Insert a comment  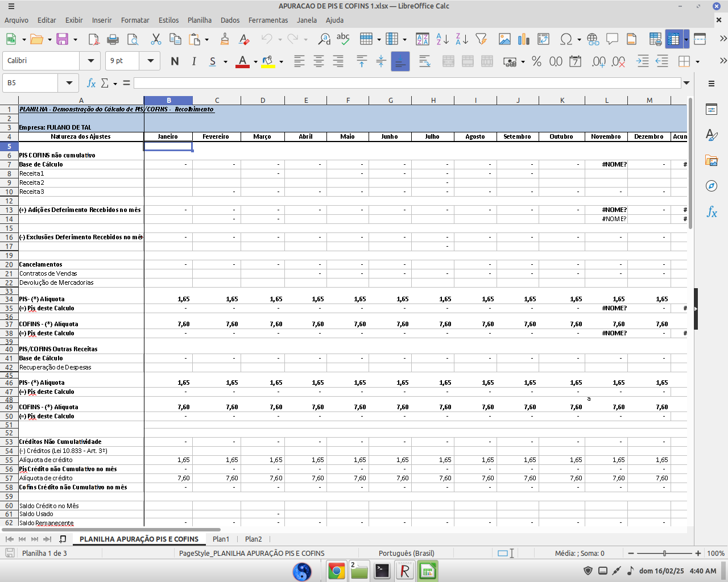click(x=612, y=39)
